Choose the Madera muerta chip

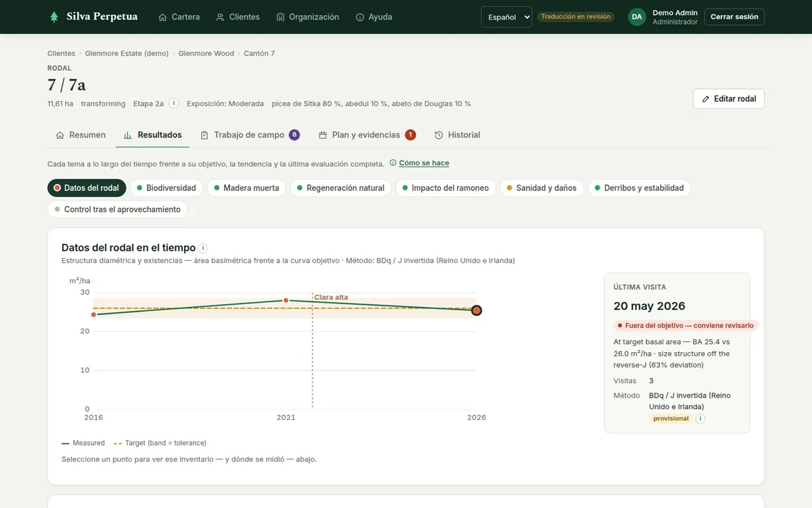click(x=246, y=188)
